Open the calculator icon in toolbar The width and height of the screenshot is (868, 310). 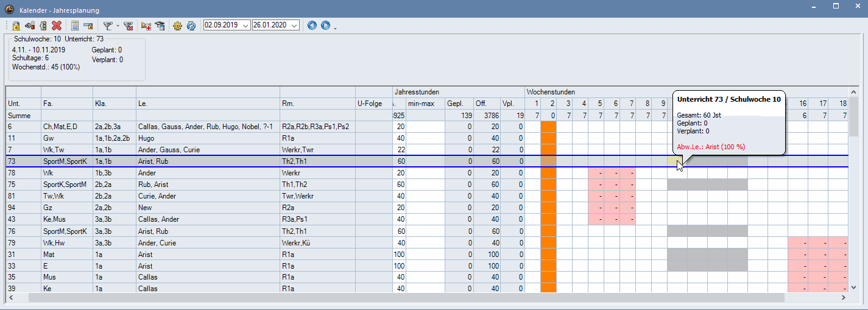point(75,26)
